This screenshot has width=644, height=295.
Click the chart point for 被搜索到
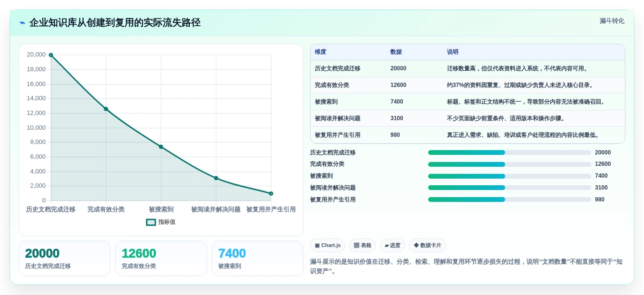click(x=161, y=147)
